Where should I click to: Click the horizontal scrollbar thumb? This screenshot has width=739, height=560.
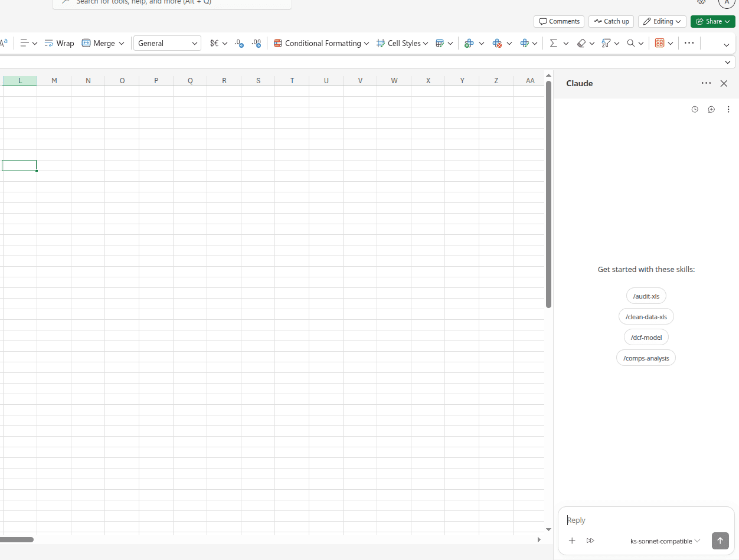pyautogui.click(x=17, y=539)
